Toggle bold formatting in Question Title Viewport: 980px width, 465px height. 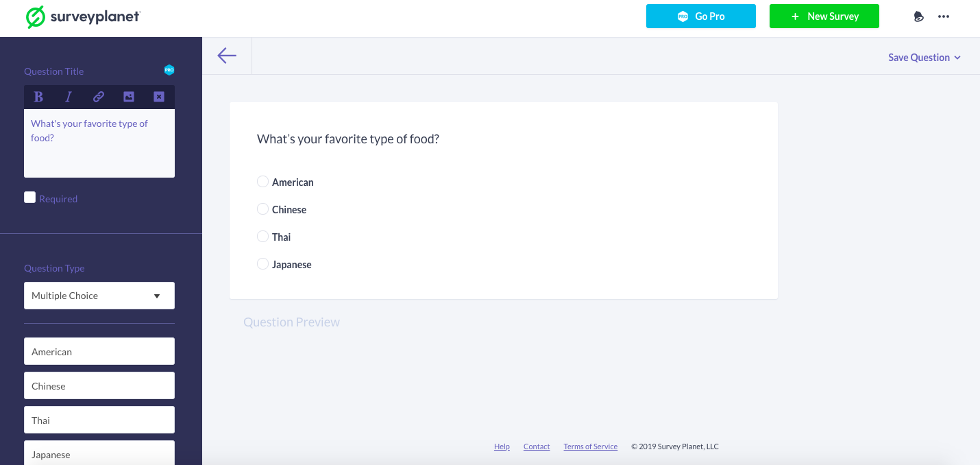38,97
